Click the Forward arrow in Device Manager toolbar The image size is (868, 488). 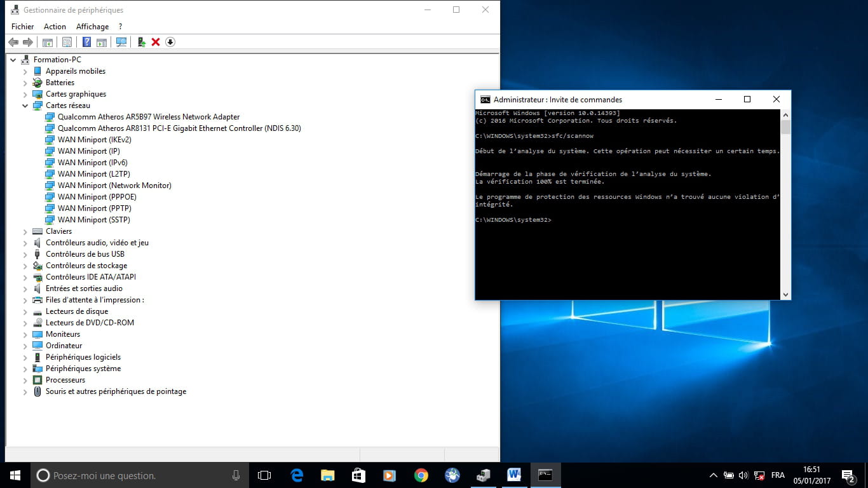click(27, 42)
